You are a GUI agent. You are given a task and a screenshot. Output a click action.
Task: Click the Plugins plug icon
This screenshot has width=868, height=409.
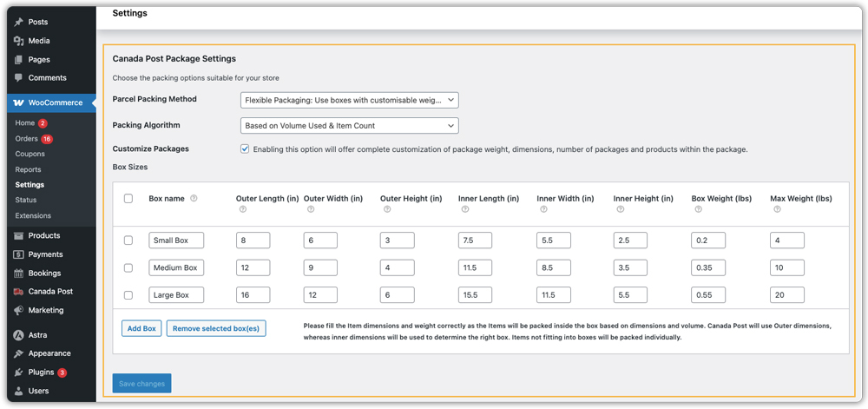(19, 373)
